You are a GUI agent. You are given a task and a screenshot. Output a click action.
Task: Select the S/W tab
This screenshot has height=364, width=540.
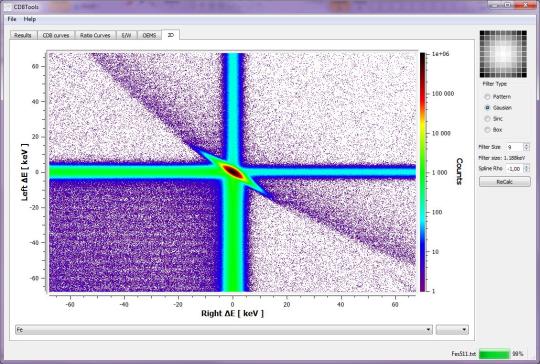pyautogui.click(x=126, y=35)
